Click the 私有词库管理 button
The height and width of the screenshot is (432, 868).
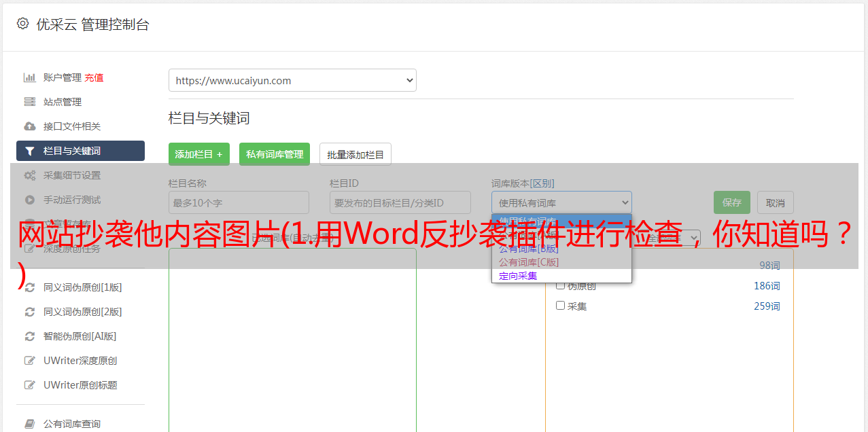(x=275, y=154)
